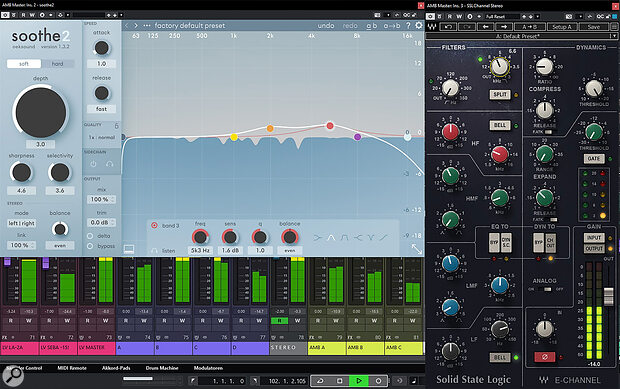Copy soothe2 a to b
This screenshot has height=389, width=620.
point(391,26)
